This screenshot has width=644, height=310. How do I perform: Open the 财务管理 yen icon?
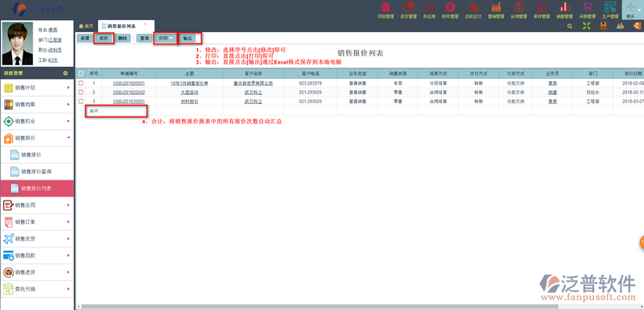coord(451,7)
